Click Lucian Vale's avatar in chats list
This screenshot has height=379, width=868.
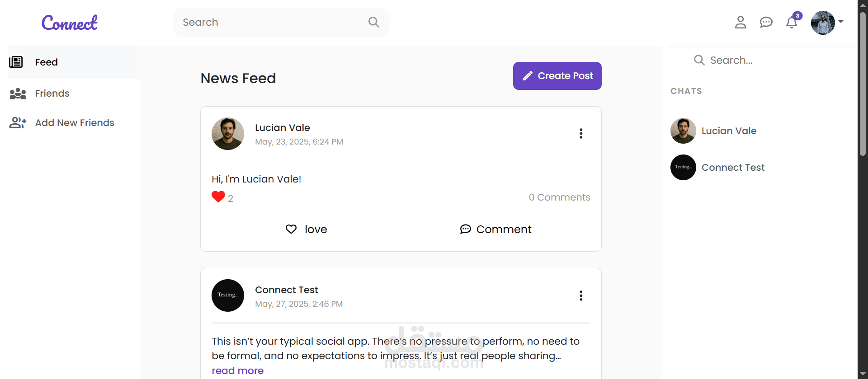tap(683, 131)
